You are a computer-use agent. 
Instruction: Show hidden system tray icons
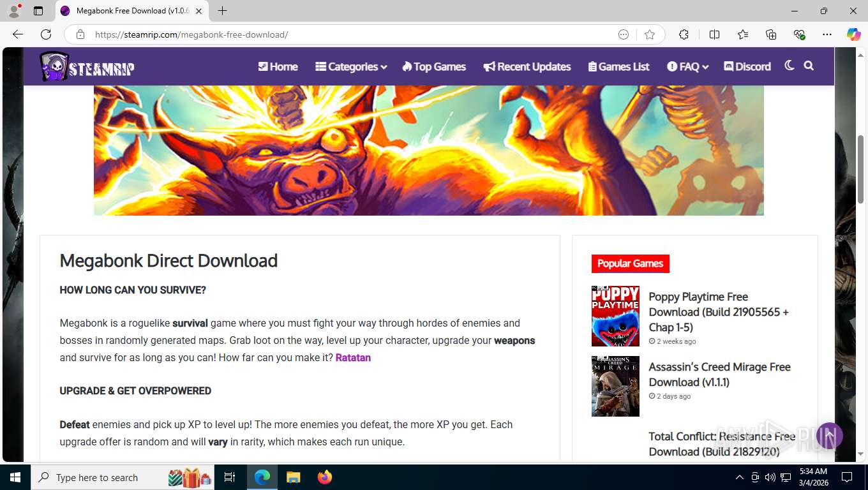click(x=739, y=477)
